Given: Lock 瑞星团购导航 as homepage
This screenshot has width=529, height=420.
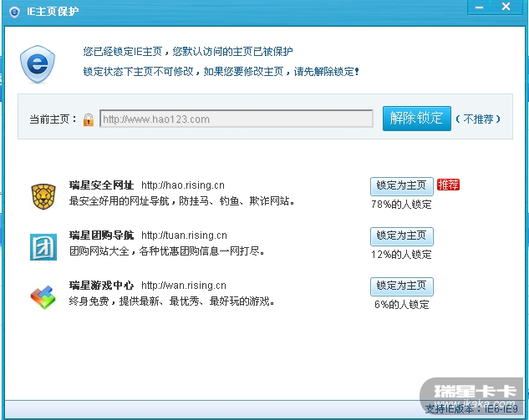Looking at the screenshot, I should tap(401, 236).
